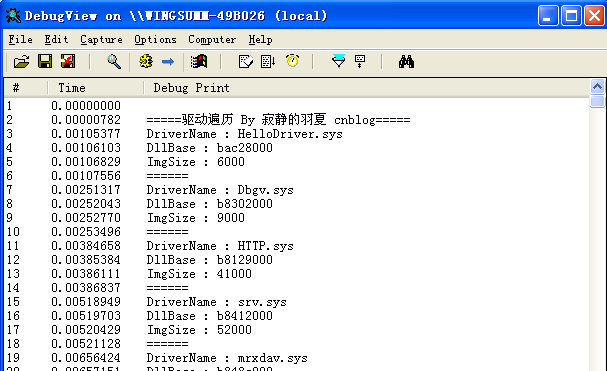The height and width of the screenshot is (371, 607).
Task: Select row 'DriverName : HelloDriver.sys'
Action: click(297, 134)
